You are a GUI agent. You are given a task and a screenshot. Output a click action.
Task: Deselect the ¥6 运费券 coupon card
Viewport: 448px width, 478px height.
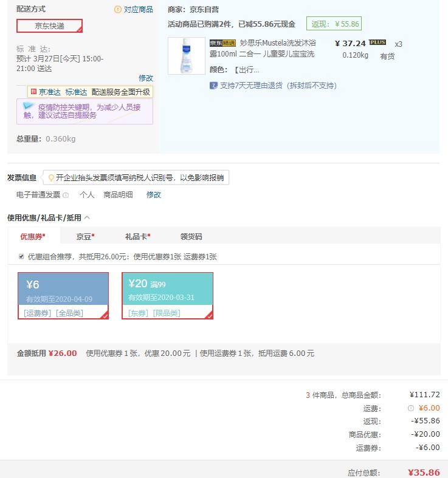pyautogui.click(x=63, y=296)
